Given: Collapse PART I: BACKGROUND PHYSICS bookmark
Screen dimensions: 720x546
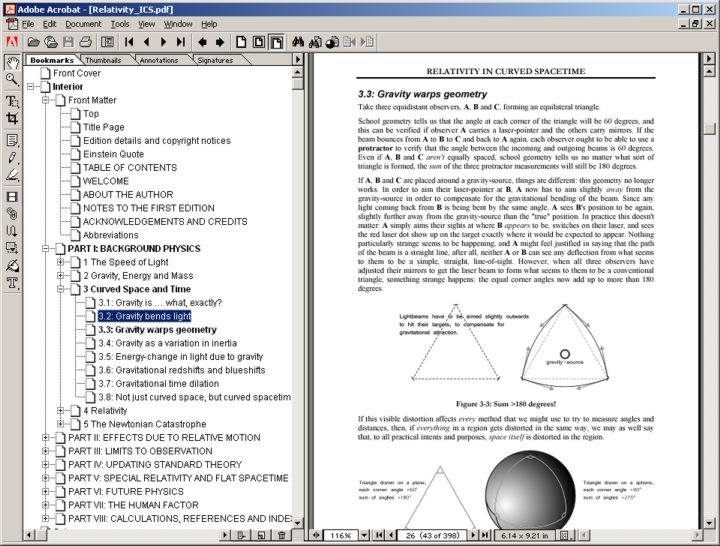Looking at the screenshot, I should coord(45,248).
